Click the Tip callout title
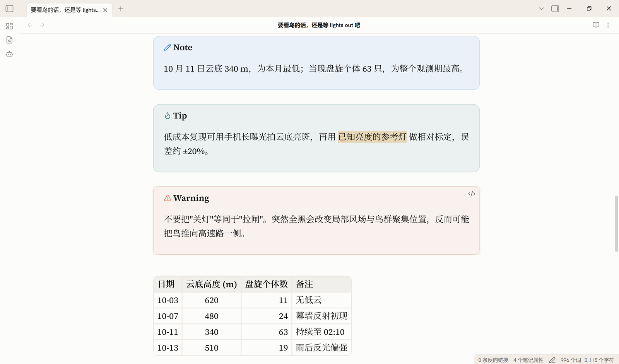The height and width of the screenshot is (364, 619). [x=180, y=116]
